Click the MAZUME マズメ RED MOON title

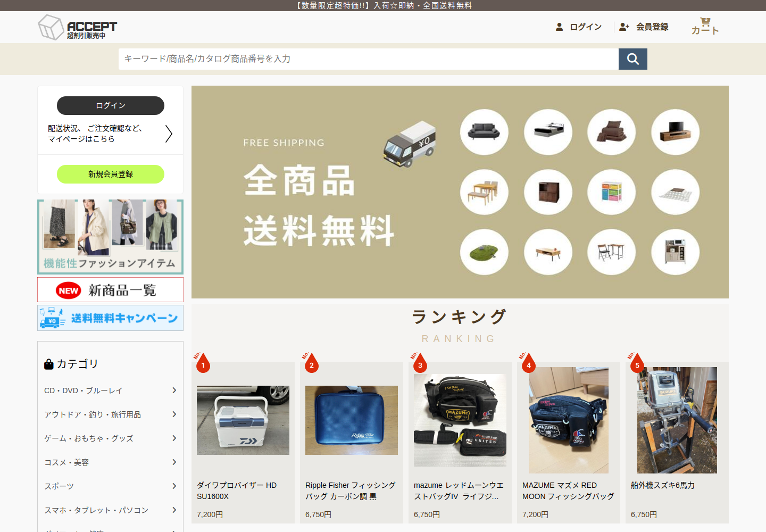click(x=568, y=491)
